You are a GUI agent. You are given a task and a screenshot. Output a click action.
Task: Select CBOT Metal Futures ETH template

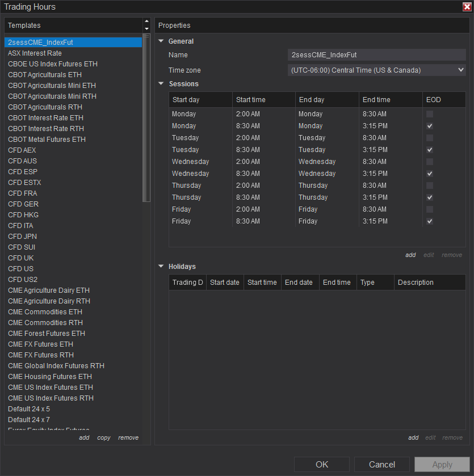pos(73,140)
